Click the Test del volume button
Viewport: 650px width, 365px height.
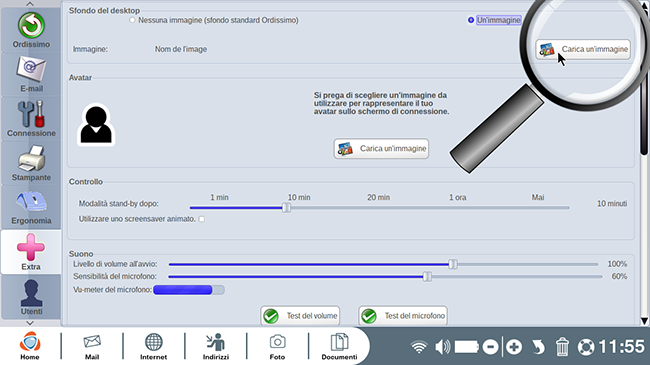pyautogui.click(x=300, y=316)
